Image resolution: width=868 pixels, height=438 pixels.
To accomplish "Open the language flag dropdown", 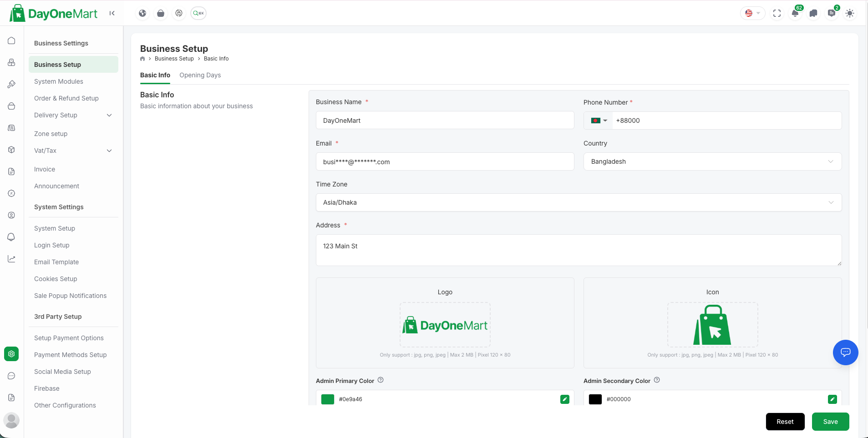I will pyautogui.click(x=752, y=13).
